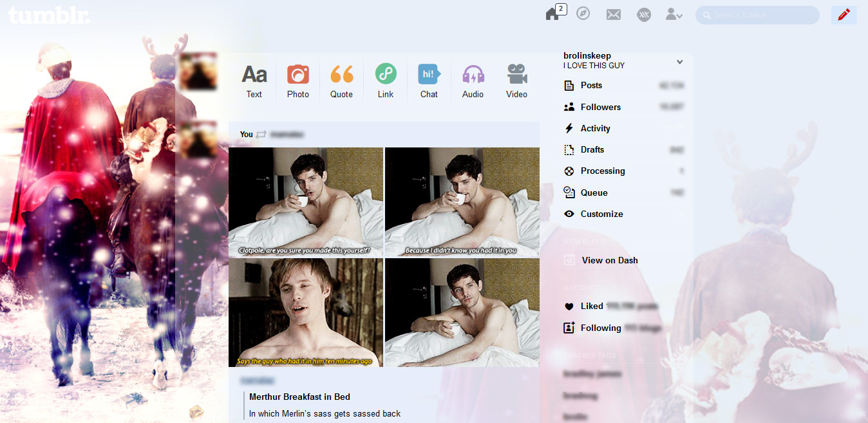The image size is (868, 423).
Task: Create a new Link post
Action: (386, 81)
